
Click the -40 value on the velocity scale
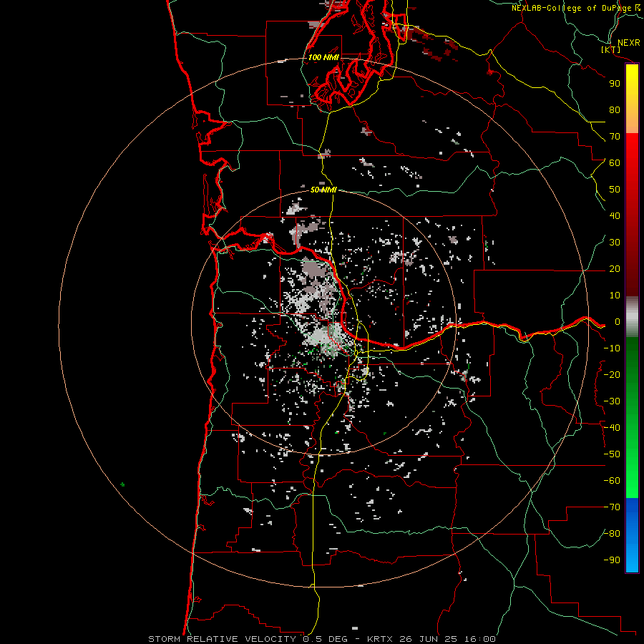pos(612,428)
